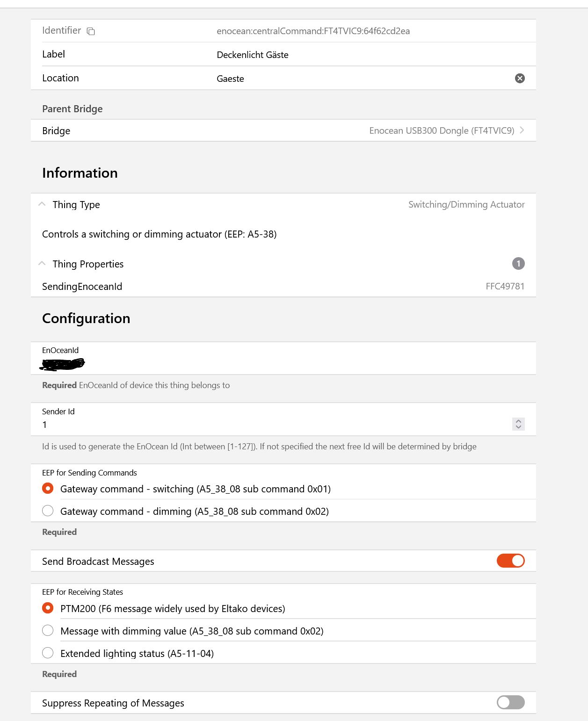Screen dimensions: 588x721
Task: Click the Thing Properties count badge
Action: [x=518, y=264]
